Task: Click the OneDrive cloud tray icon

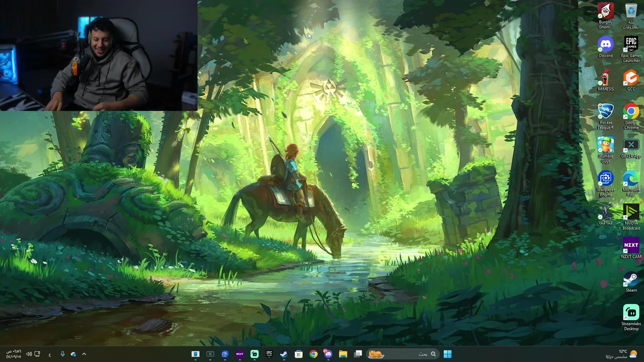Action: 73,354
